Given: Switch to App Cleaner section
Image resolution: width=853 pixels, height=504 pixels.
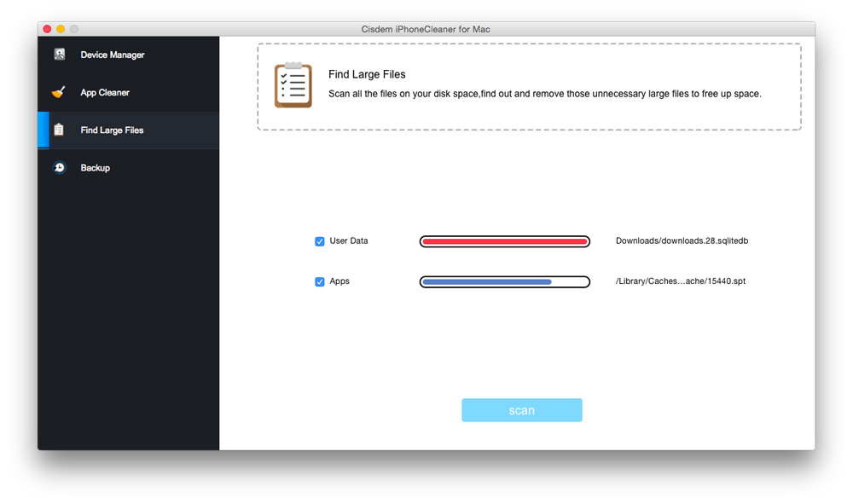Looking at the screenshot, I should click(x=129, y=92).
